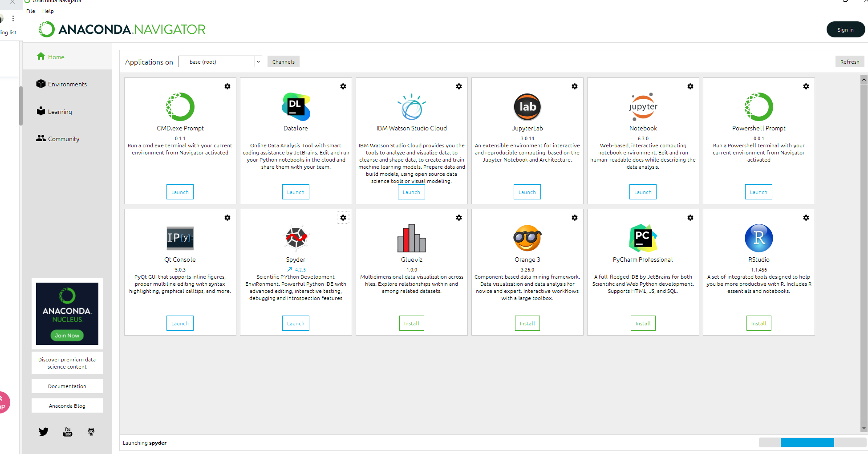Click Spyder update arrow next to 4.2.5

pos(290,270)
